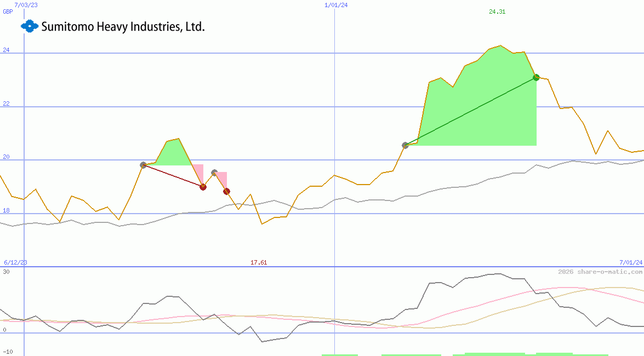Click the 7/03/23 date label
Image resolution: width=644 pixels, height=356 pixels.
click(x=26, y=5)
